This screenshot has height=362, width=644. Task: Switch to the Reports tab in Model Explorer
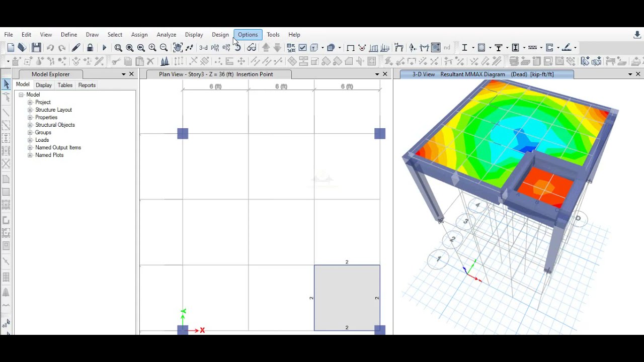(87, 85)
